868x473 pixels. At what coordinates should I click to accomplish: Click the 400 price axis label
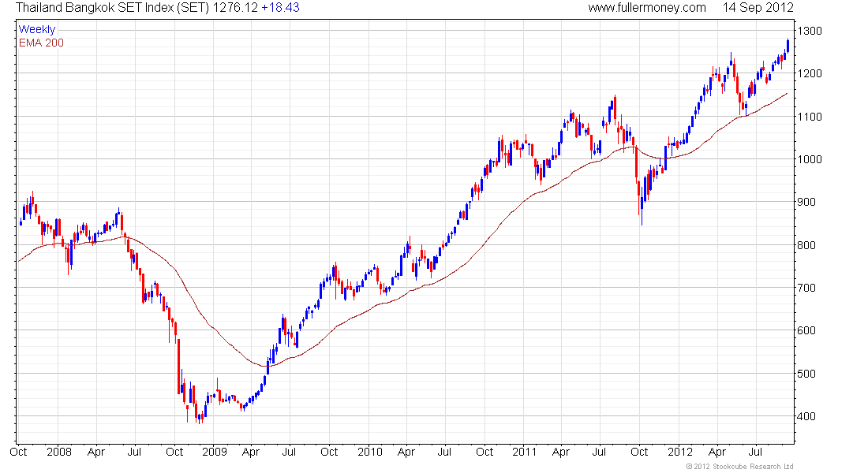click(x=806, y=416)
